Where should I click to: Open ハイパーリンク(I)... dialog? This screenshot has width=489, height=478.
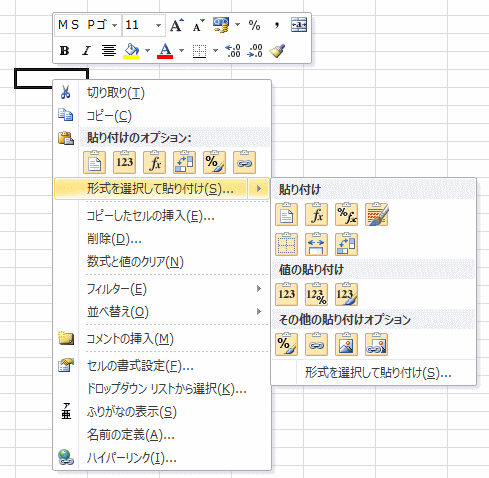click(162, 458)
